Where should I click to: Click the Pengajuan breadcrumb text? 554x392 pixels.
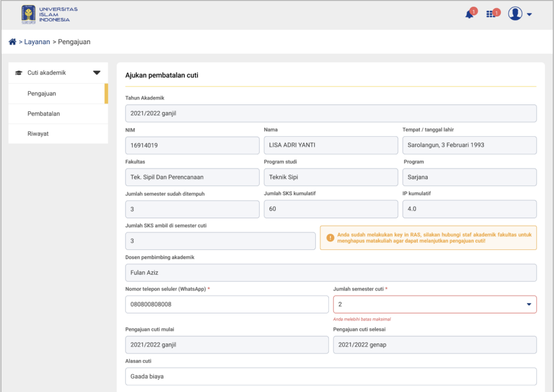coord(74,42)
